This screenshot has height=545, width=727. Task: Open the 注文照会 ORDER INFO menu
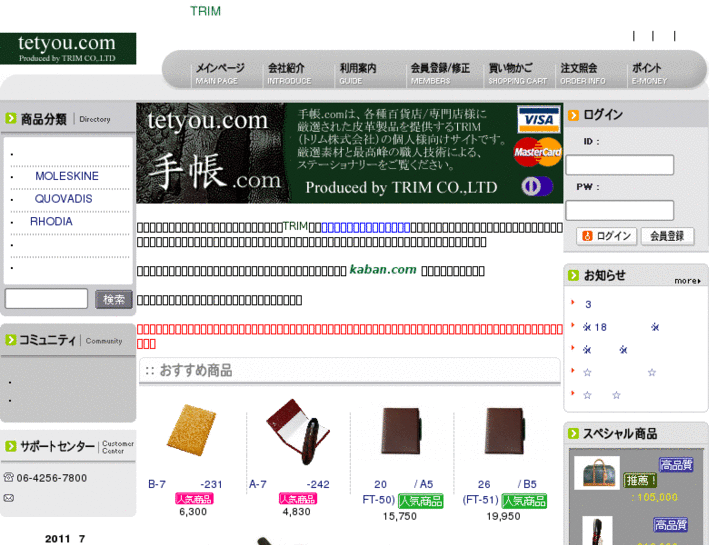583,74
